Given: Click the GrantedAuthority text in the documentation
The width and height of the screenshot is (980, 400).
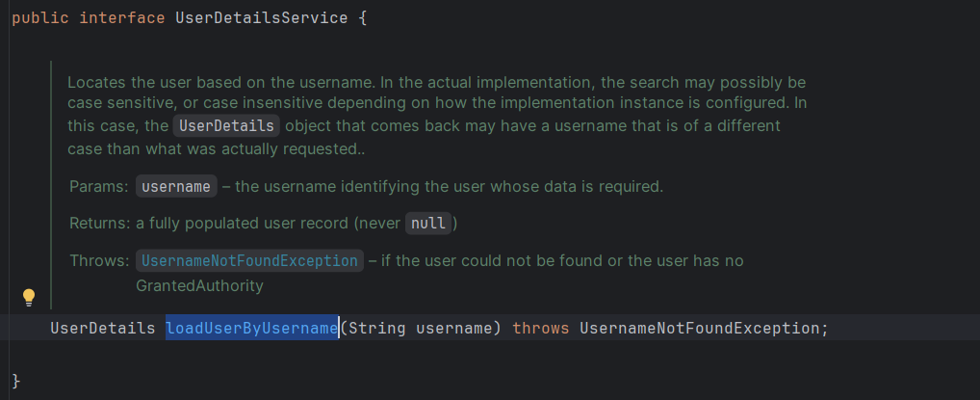Looking at the screenshot, I should 199,286.
